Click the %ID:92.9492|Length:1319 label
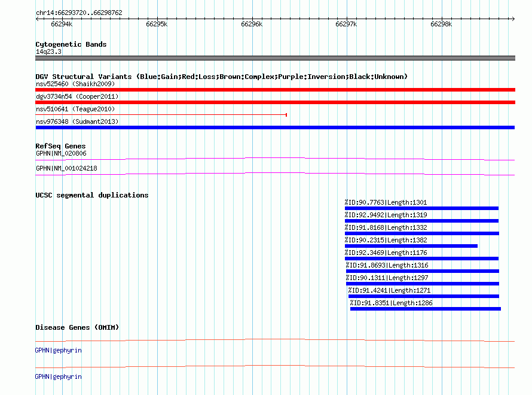The image size is (532, 395). pos(386,215)
